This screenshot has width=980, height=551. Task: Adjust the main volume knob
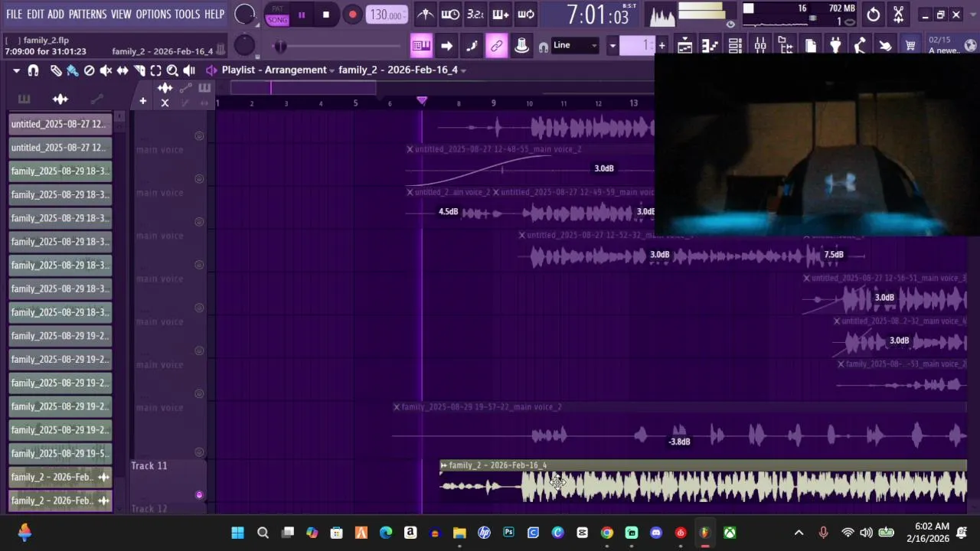pos(245,15)
